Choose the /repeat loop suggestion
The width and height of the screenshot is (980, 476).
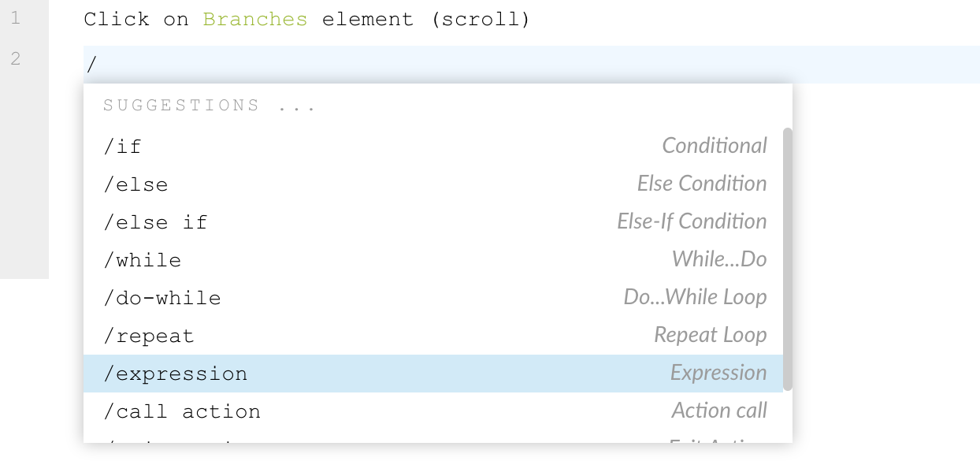tap(433, 336)
